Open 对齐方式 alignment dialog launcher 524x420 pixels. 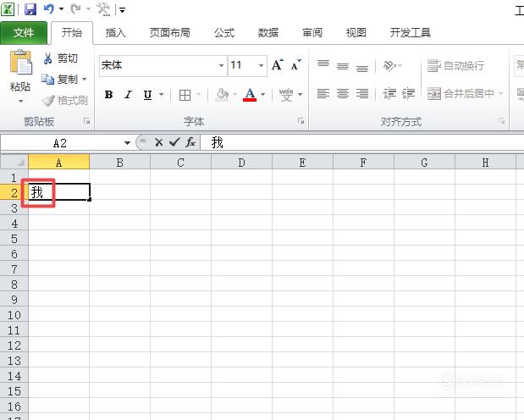tap(501, 121)
